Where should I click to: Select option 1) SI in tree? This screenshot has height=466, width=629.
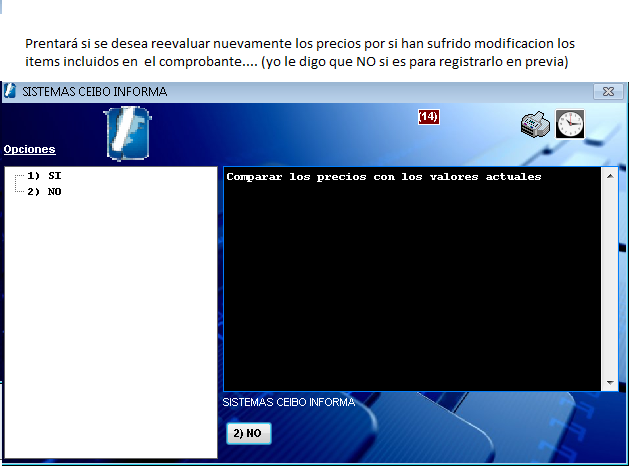coord(44,176)
